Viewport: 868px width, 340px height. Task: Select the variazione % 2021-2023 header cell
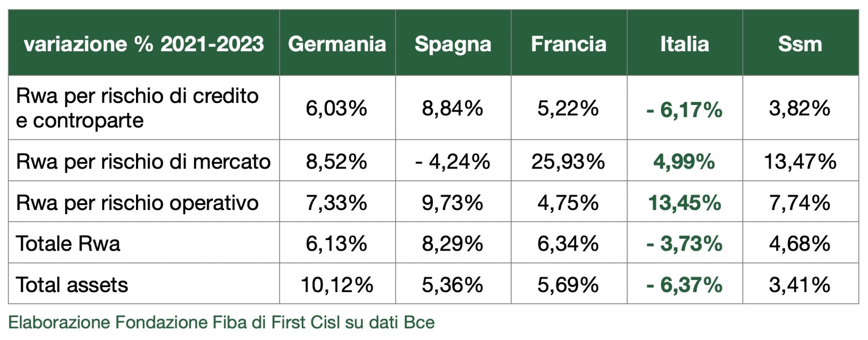[144, 44]
